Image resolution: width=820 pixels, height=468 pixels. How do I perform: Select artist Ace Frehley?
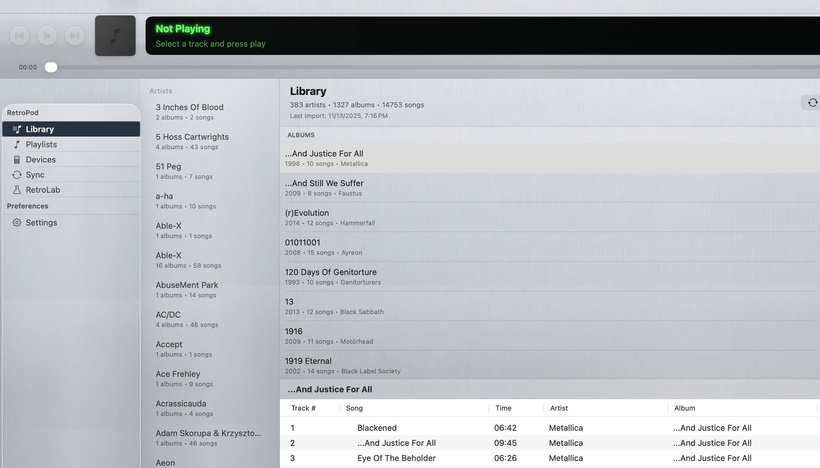[178, 374]
